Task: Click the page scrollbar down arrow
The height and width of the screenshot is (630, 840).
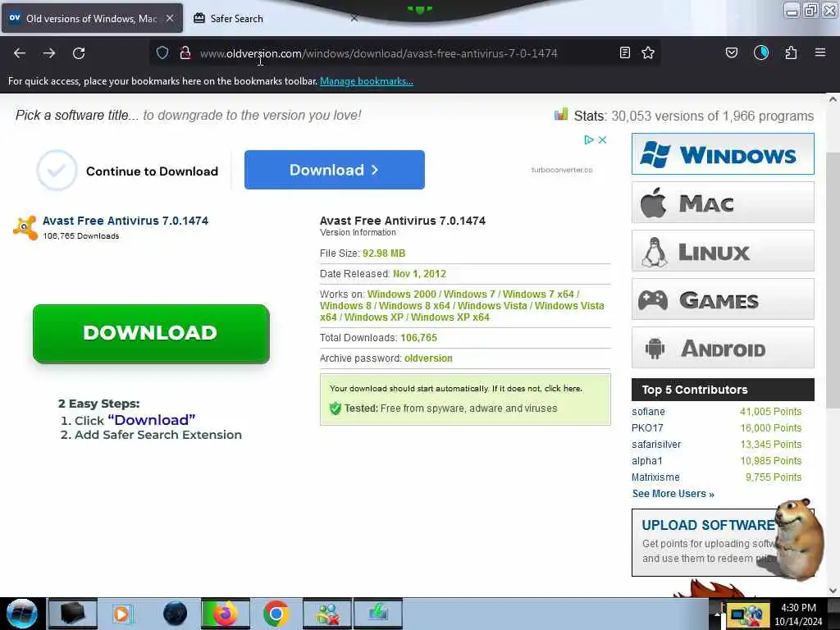Action: click(833, 591)
